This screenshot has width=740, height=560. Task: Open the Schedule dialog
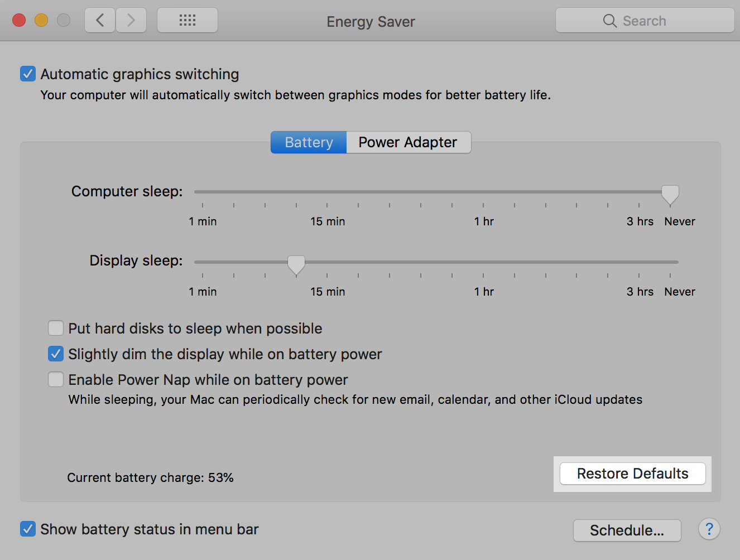pos(627,530)
